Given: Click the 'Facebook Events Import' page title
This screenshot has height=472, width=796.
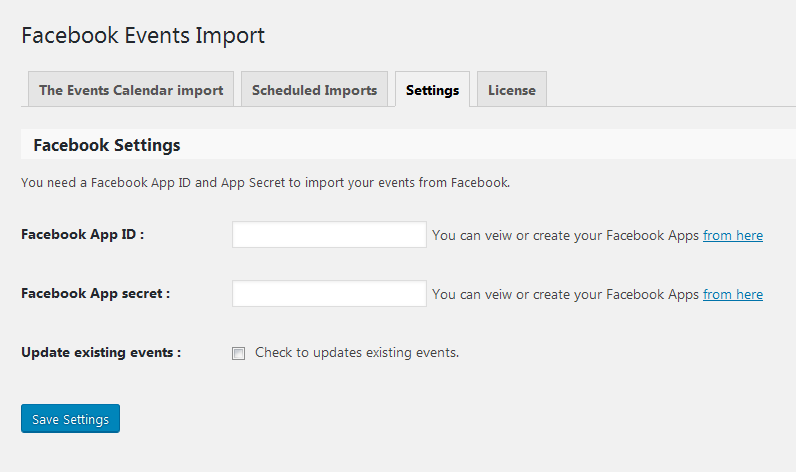Looking at the screenshot, I should coord(143,36).
